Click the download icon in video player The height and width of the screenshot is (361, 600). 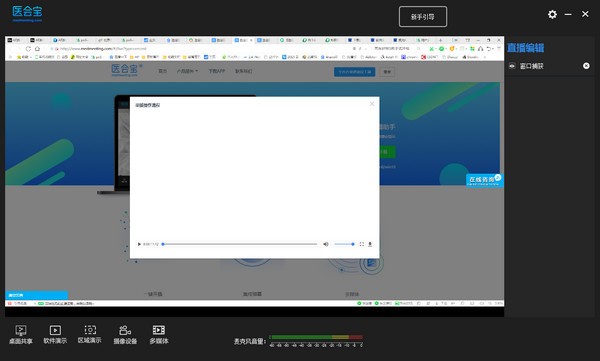370,244
